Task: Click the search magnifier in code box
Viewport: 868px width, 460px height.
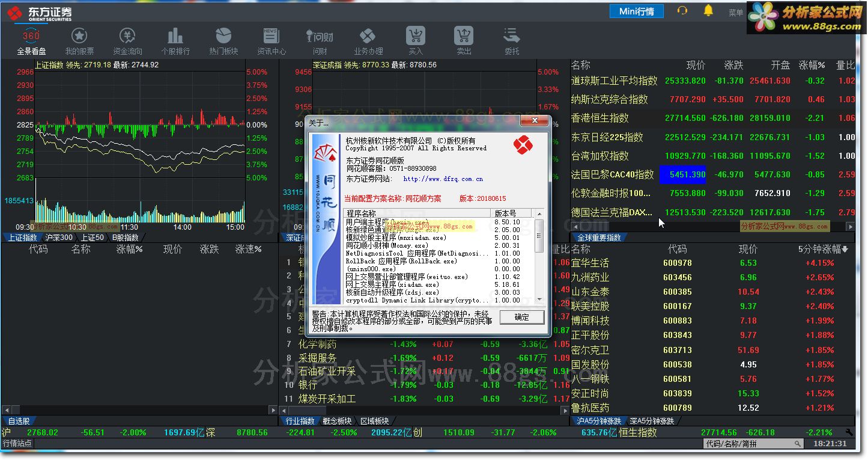Action: coord(798,444)
